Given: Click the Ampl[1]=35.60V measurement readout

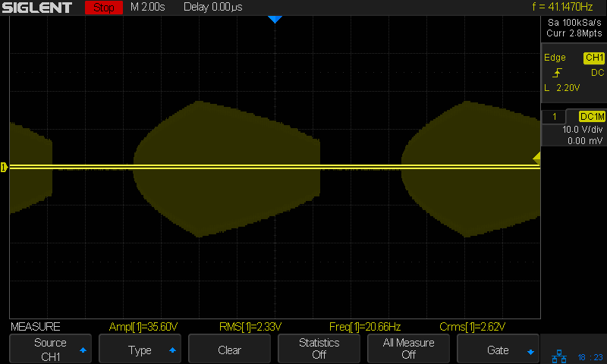Looking at the screenshot, I should (143, 327).
